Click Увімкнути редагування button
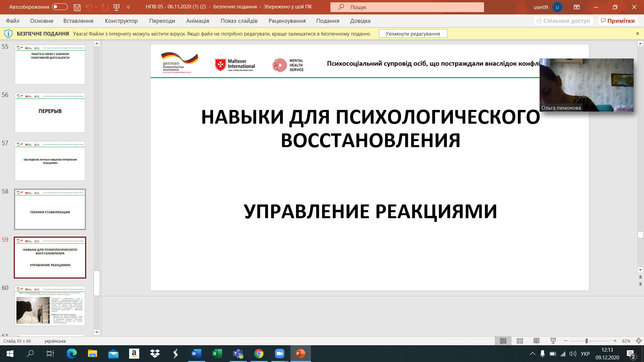Screen dimensions: 644x362 click(413, 34)
